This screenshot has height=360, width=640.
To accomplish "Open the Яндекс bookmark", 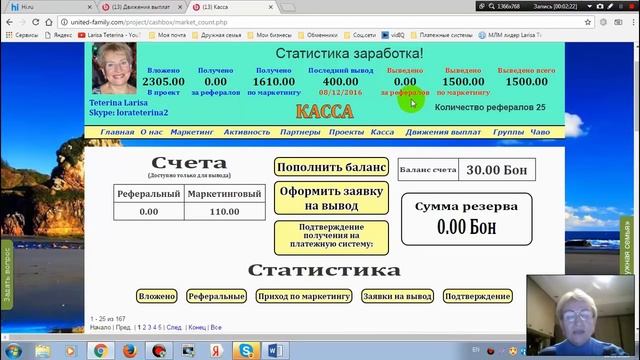I will tap(58, 35).
